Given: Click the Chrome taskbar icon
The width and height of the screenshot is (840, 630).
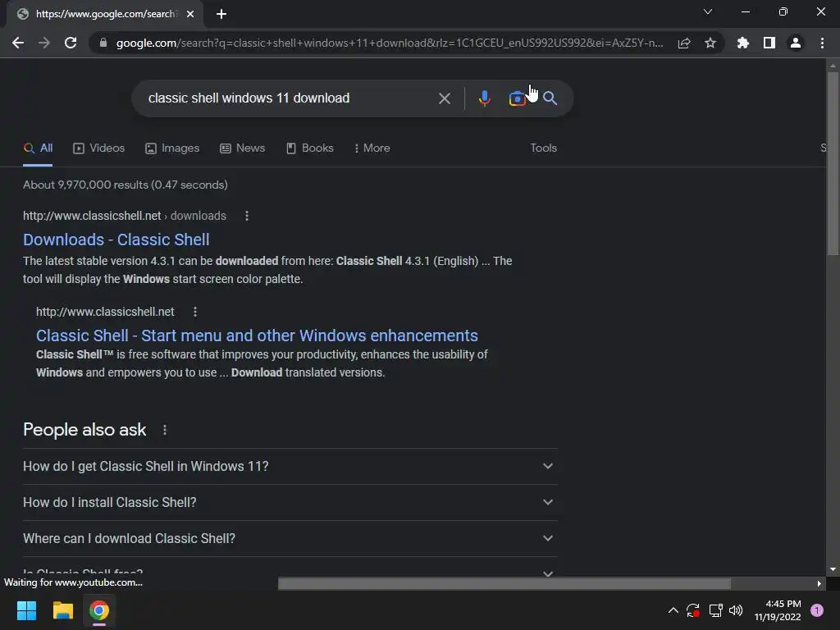Looking at the screenshot, I should point(99,610).
